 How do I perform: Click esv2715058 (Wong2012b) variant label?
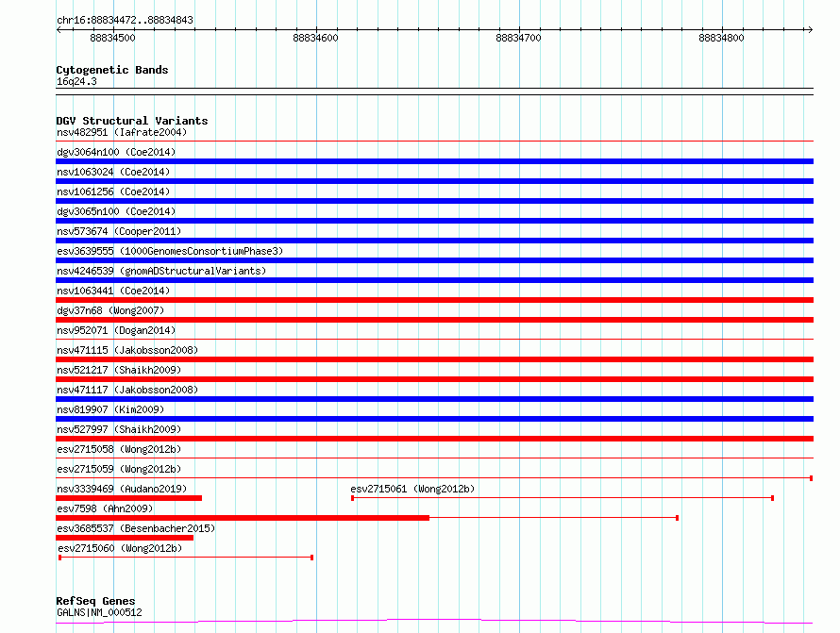coord(119,449)
